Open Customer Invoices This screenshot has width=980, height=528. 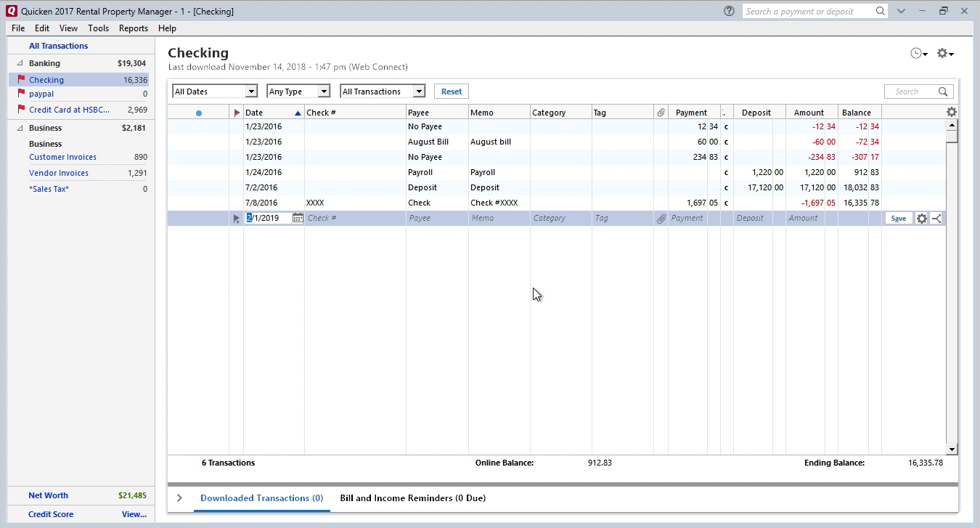[62, 157]
